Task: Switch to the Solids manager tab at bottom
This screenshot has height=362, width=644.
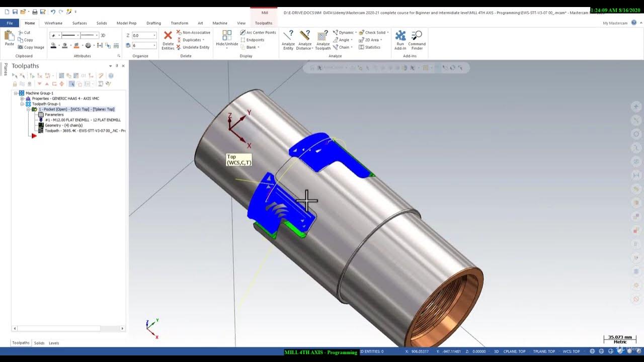Action: pyautogui.click(x=39, y=343)
